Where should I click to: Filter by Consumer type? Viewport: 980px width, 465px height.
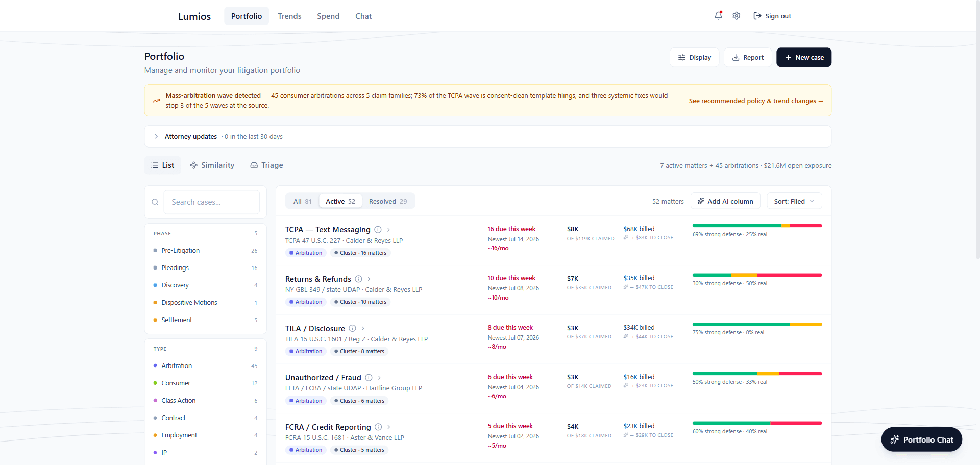tap(205, 383)
